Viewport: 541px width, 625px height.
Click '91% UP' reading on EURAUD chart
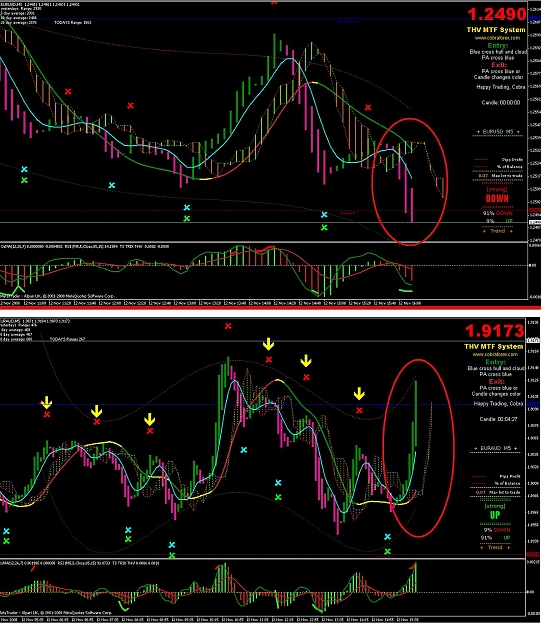[496, 538]
